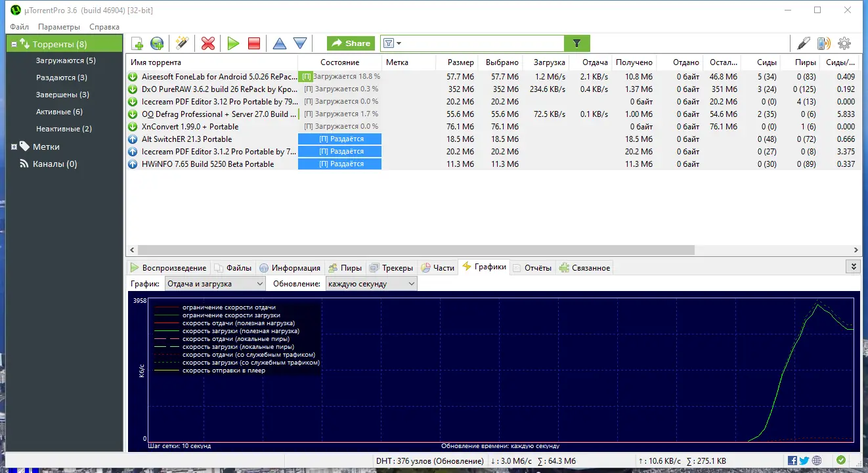Switch to the Отчёты tab

532,267
